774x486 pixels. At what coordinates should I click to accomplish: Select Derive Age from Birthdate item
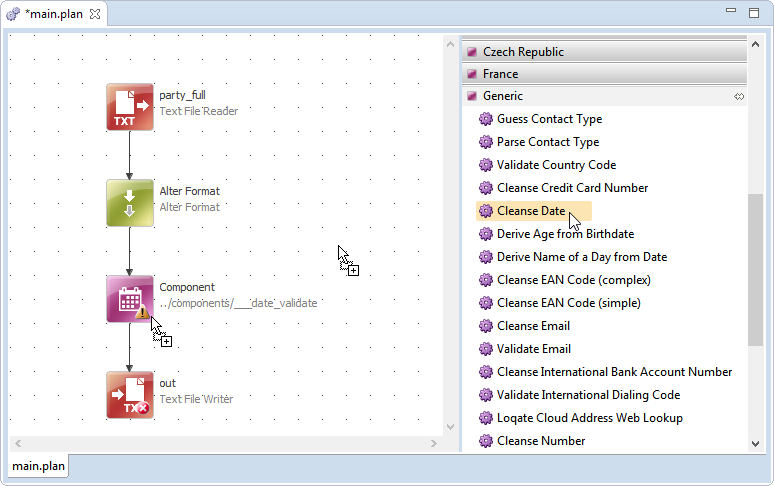(565, 234)
